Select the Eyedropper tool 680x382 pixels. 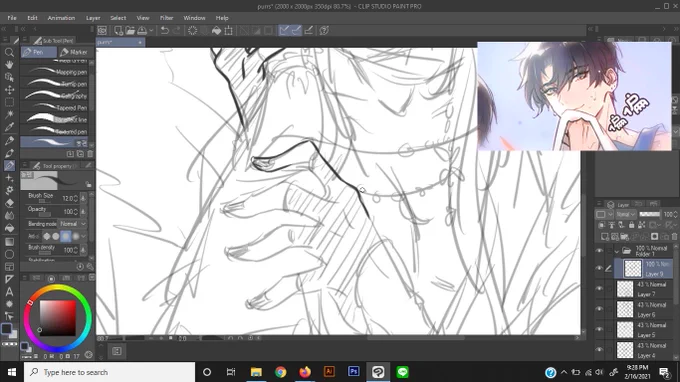tap(9, 127)
